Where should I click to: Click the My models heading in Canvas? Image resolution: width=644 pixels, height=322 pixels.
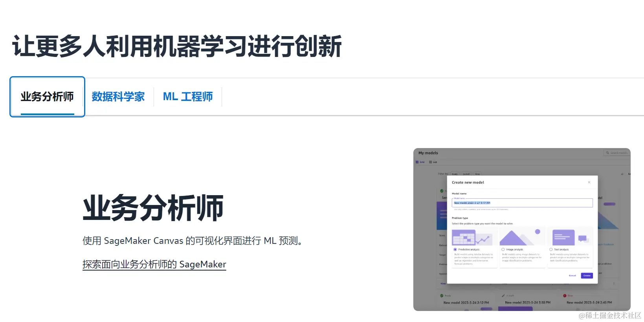[x=428, y=153]
